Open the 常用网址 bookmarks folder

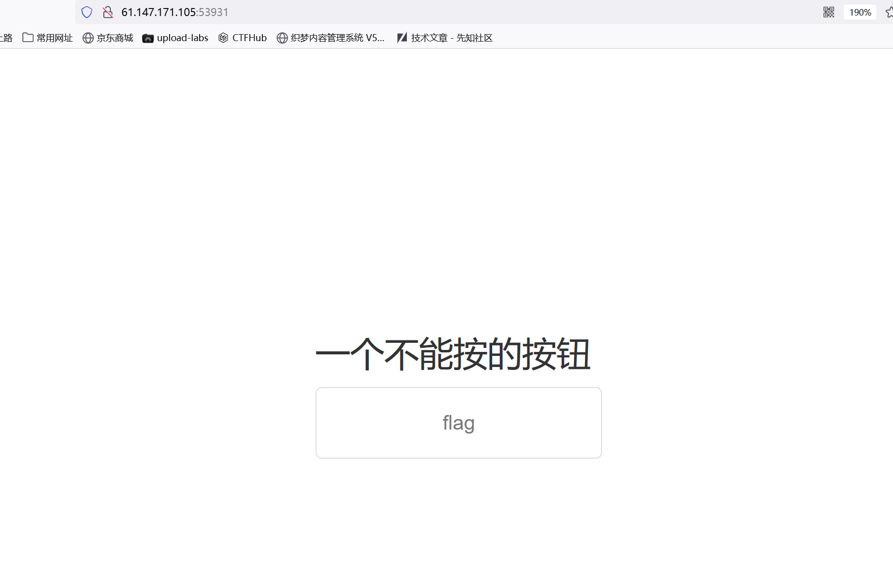48,38
